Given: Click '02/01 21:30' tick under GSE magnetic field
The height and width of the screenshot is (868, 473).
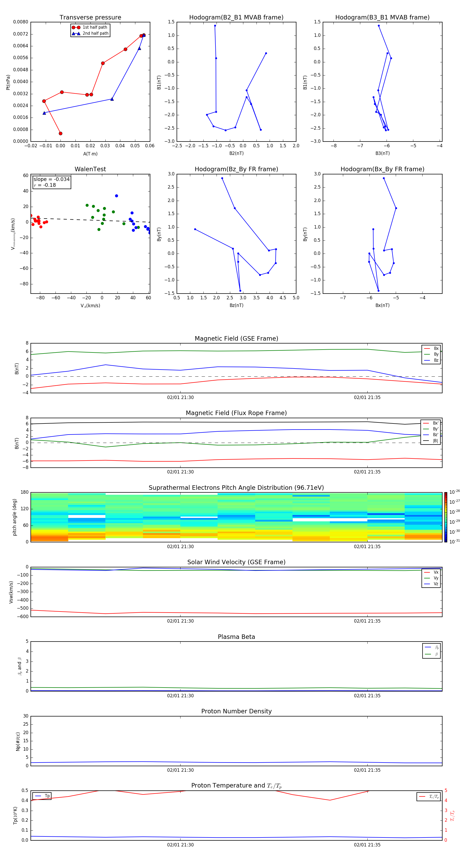Looking at the screenshot, I should click(181, 398).
